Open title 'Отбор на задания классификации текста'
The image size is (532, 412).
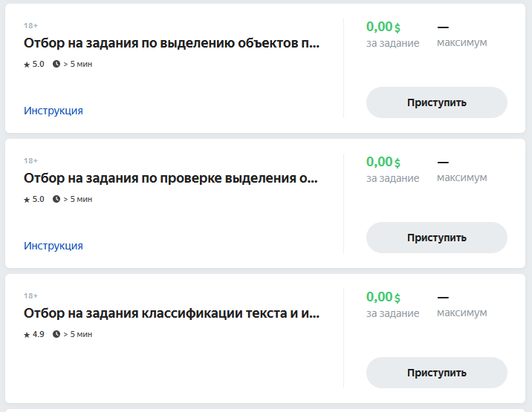click(172, 313)
